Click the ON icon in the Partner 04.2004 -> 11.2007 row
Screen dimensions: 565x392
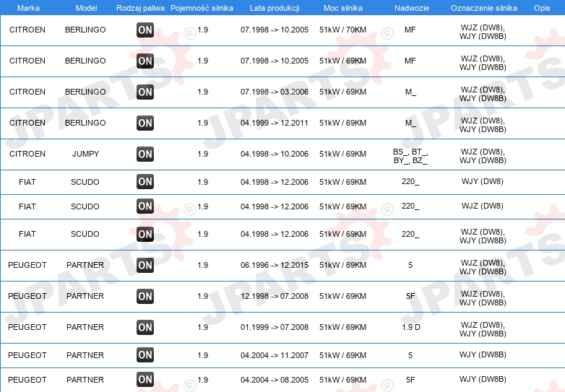pos(145,355)
